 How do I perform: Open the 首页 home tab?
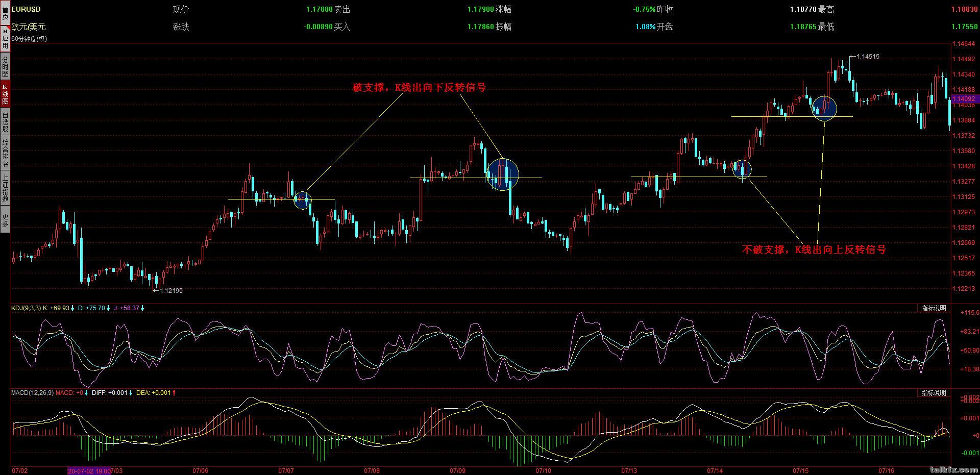click(5, 13)
